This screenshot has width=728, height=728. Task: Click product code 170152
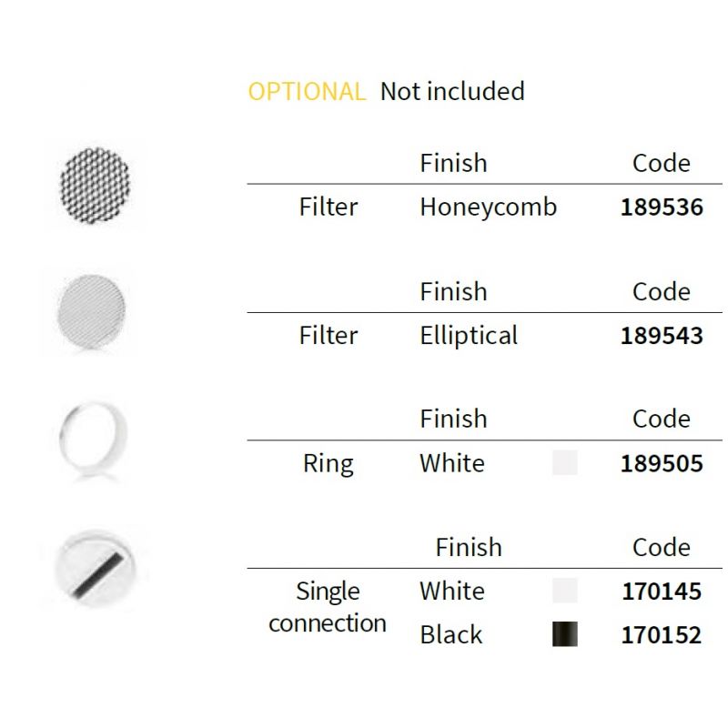tap(662, 635)
